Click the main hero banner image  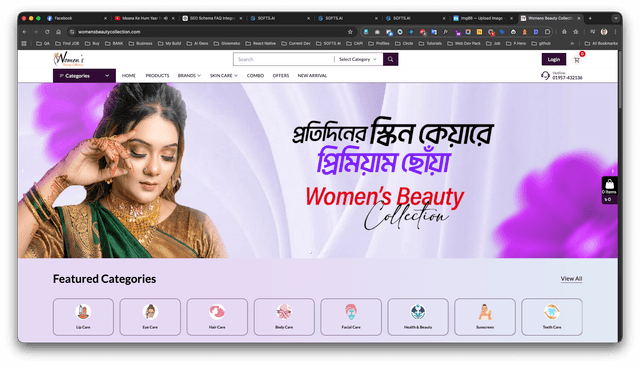click(x=318, y=171)
